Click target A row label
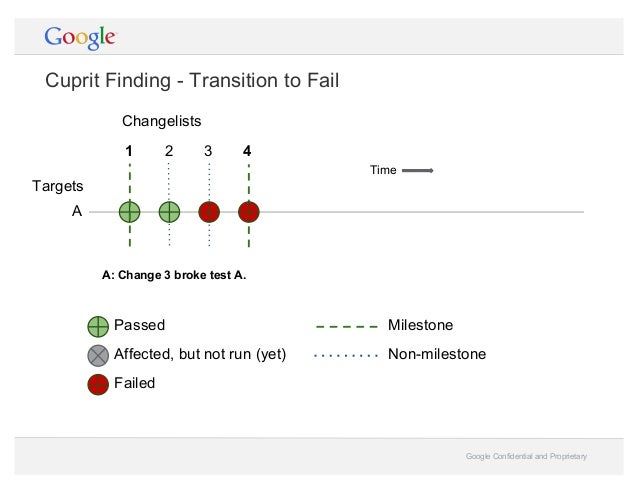Screen dimensions: 638x493 75,212
